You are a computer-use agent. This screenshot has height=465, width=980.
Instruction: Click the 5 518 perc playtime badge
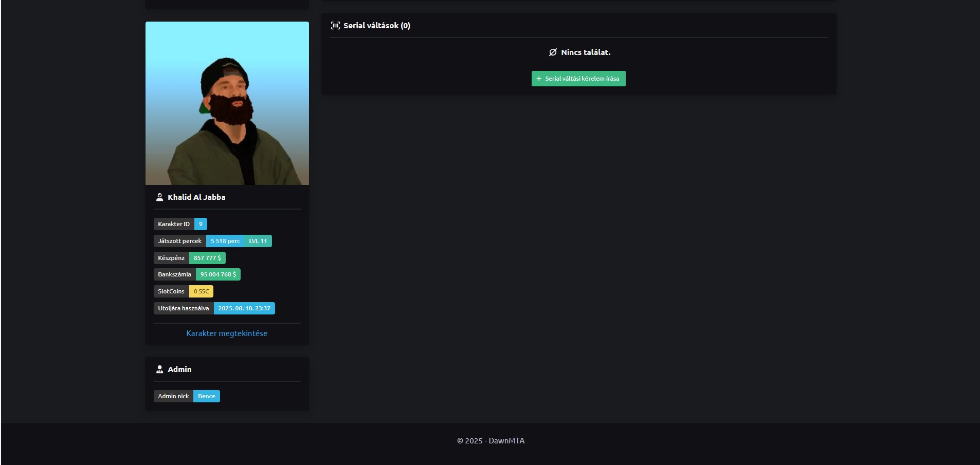point(225,241)
